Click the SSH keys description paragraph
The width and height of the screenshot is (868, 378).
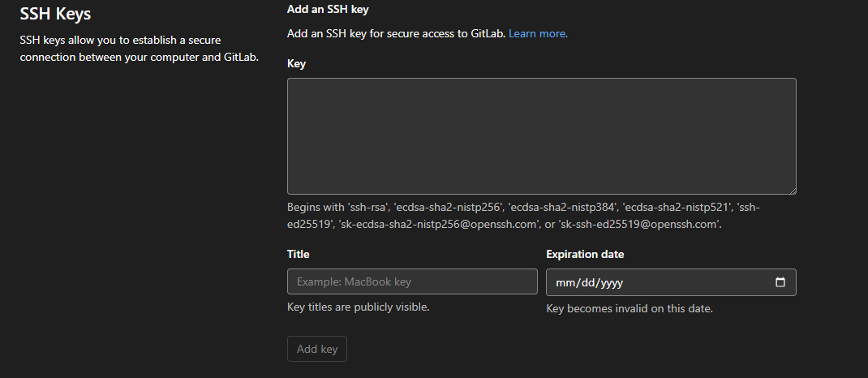pos(139,47)
